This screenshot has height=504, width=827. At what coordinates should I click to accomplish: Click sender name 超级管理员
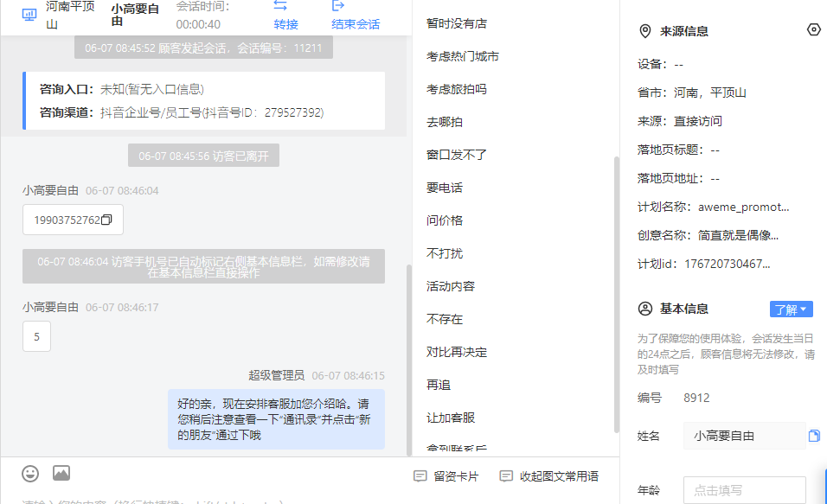click(x=276, y=375)
